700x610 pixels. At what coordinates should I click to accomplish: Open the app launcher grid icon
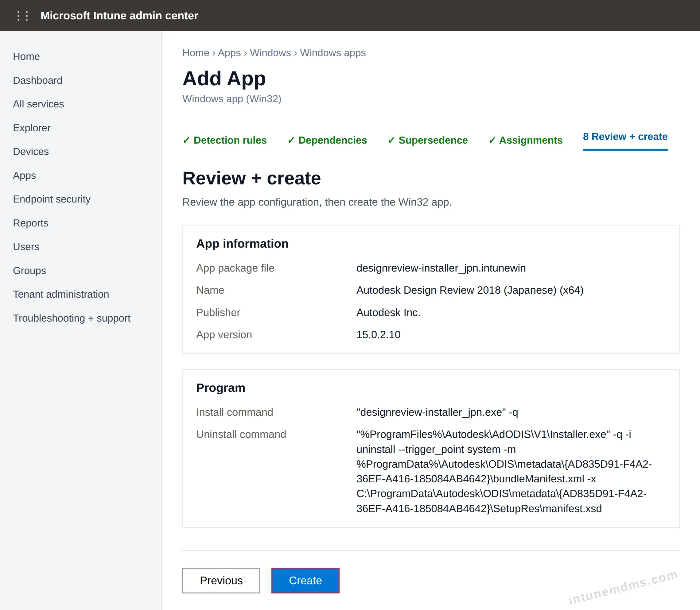(x=22, y=16)
